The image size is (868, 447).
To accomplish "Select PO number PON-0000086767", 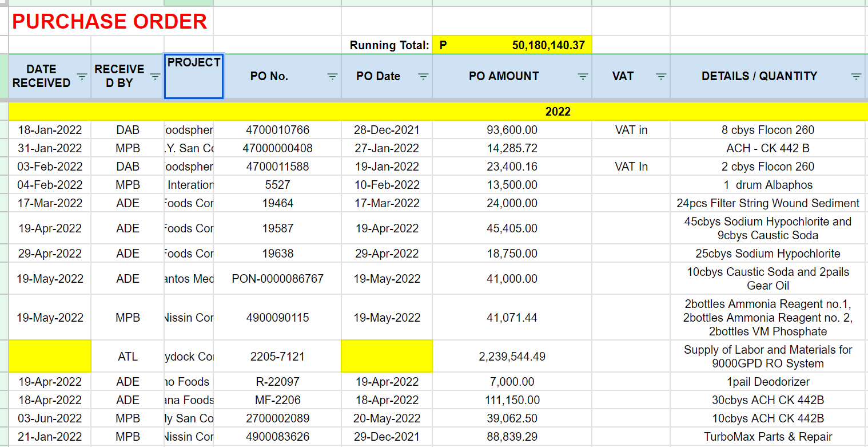I will pyautogui.click(x=277, y=279).
